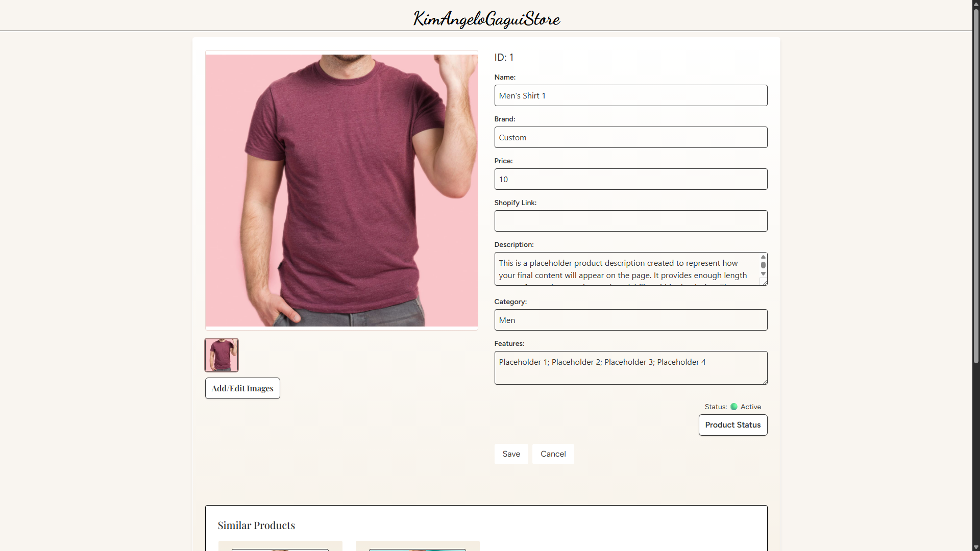Click the Name field with Men's Shirt 1
The height and width of the screenshot is (551, 980).
tap(631, 95)
